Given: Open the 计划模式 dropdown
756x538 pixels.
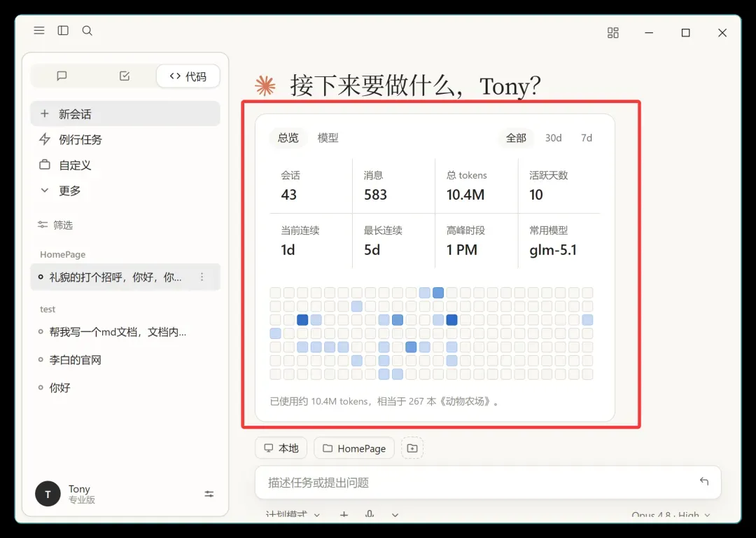Looking at the screenshot, I should (x=293, y=515).
